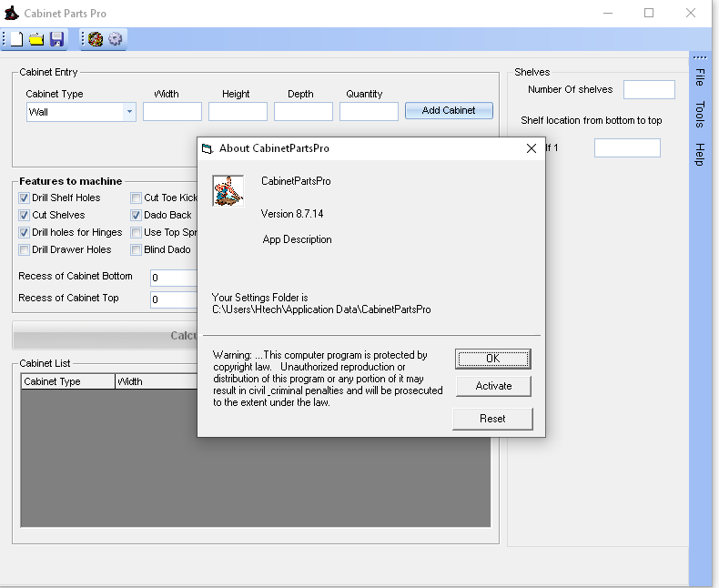Click the Reset button
The width and height of the screenshot is (719, 588).
492,419
